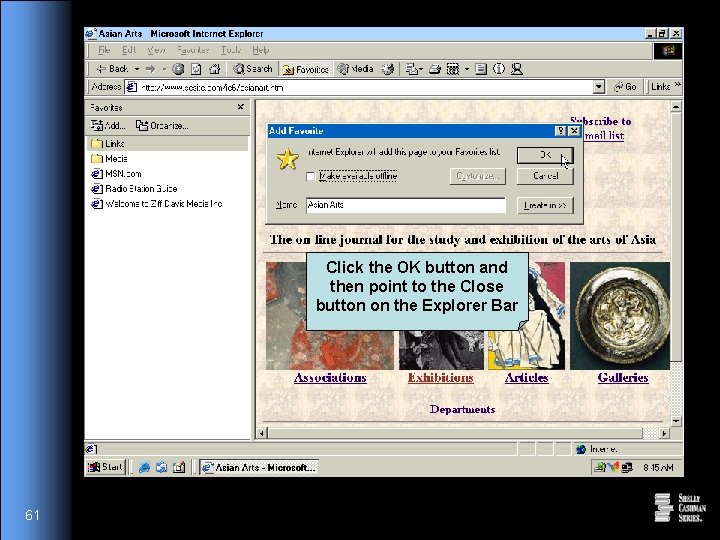Open the Favorites menu
Viewport: 720px width, 540px height.
tap(193, 50)
